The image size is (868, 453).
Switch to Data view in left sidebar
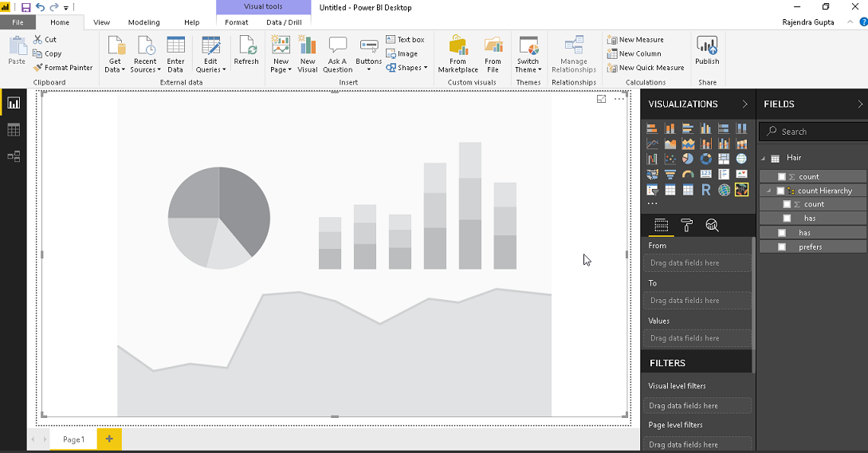tap(14, 129)
